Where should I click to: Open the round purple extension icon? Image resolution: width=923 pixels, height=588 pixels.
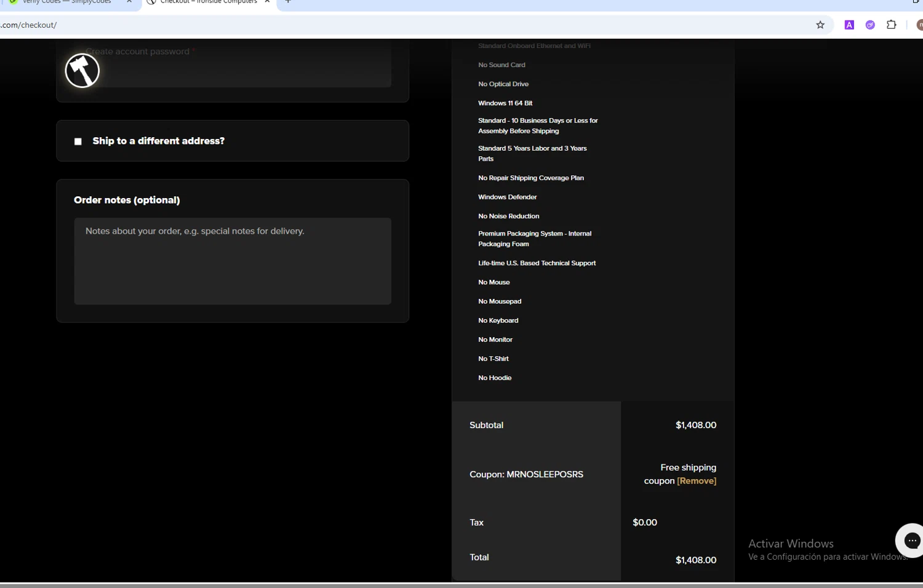(x=870, y=25)
